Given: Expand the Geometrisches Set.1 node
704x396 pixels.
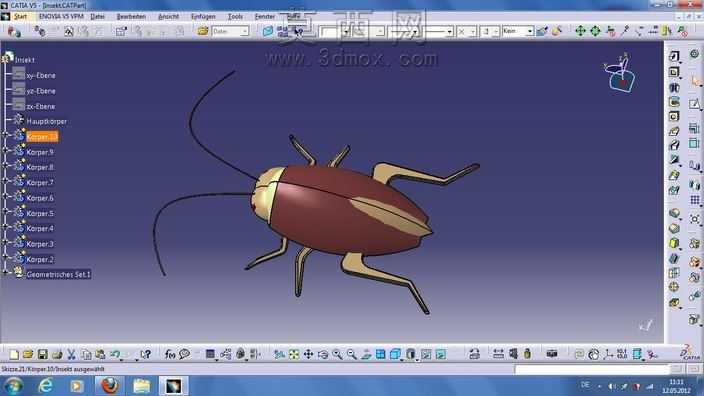Looking at the screenshot, I should [5, 272].
